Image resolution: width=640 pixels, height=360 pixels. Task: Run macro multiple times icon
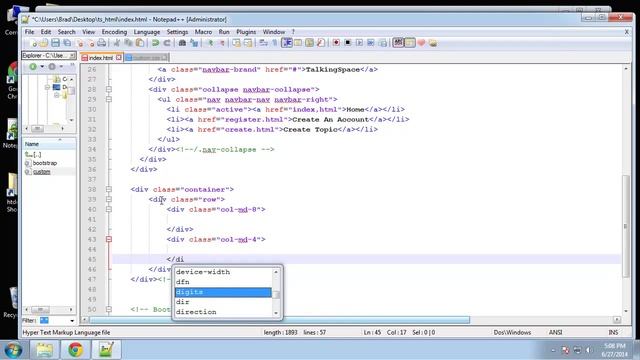(x=371, y=43)
